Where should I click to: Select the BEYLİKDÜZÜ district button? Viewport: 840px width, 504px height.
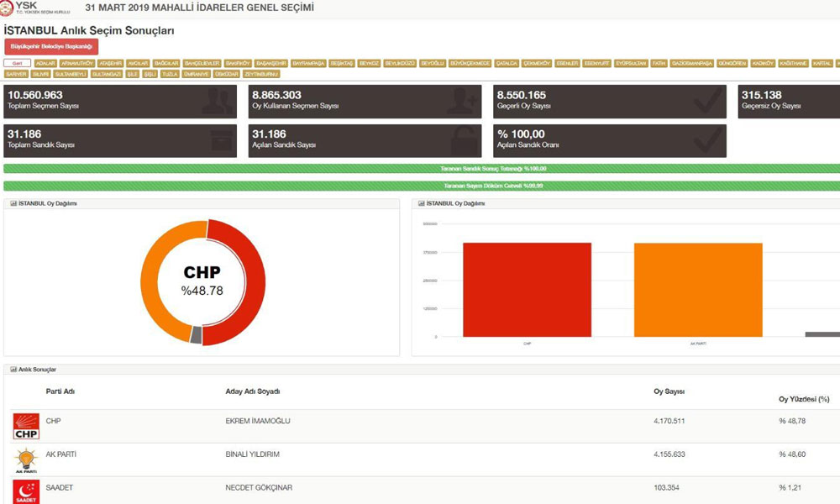pos(400,63)
